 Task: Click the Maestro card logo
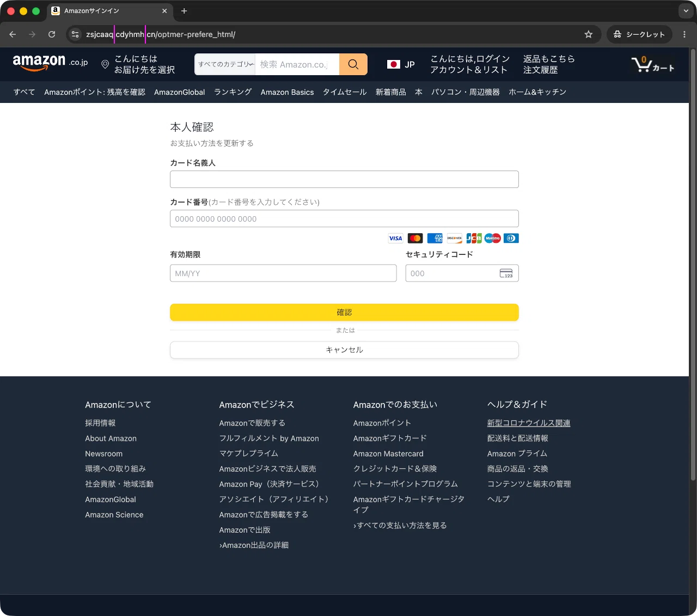pos(492,238)
